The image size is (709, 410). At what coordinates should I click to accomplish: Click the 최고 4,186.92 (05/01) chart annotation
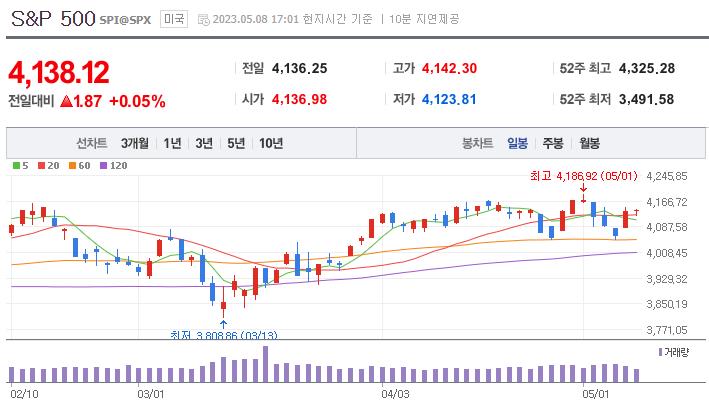click(584, 175)
